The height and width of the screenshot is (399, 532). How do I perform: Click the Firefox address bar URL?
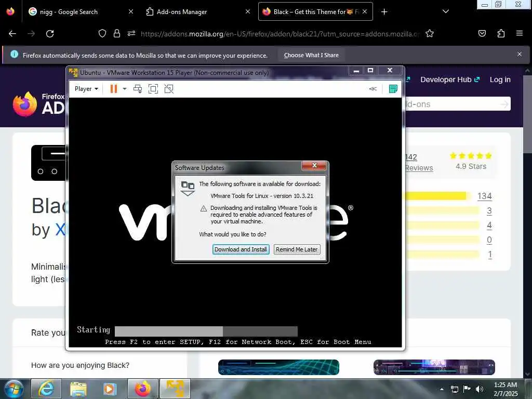(280, 34)
